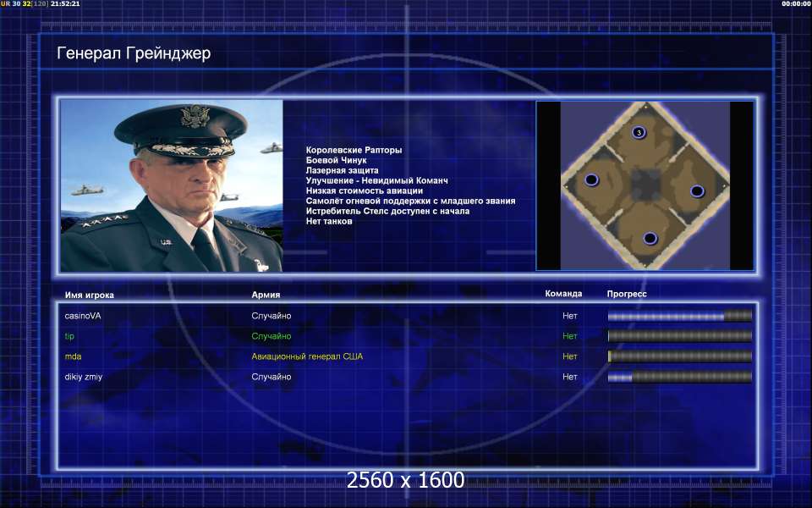Select the left start position on minimap
812x508 pixels.
point(591,179)
